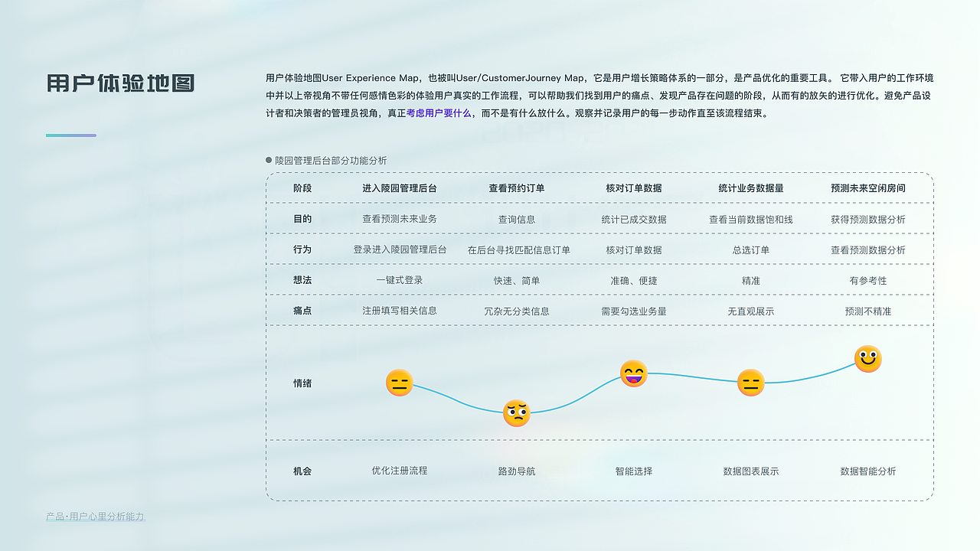Click the footer link 产品·用户心里分析能力
The image size is (980, 551).
[95, 517]
